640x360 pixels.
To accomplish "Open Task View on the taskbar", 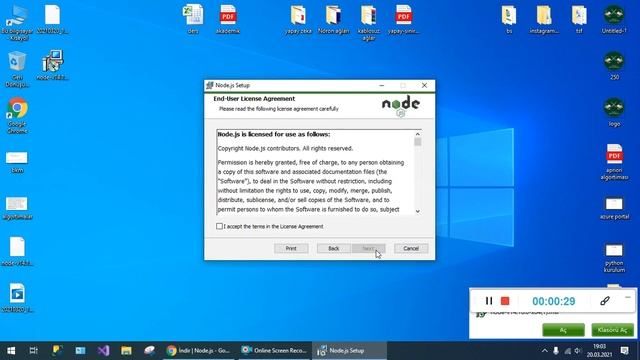I will coord(33,351).
